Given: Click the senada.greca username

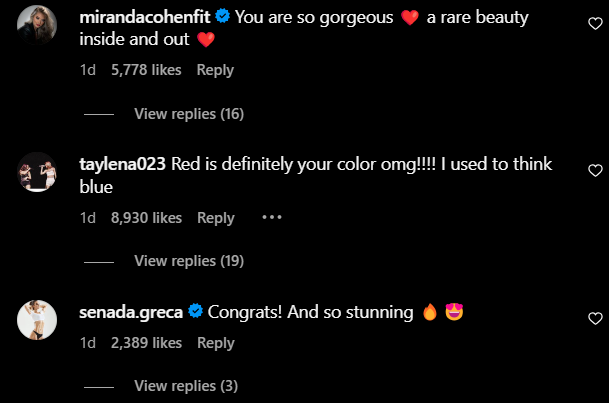Looking at the screenshot, I should tap(129, 313).
